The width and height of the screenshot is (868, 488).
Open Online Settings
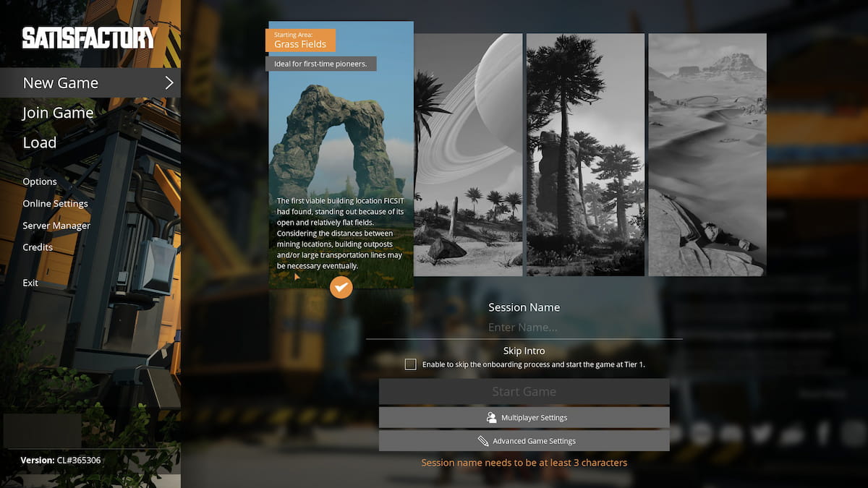(x=55, y=203)
